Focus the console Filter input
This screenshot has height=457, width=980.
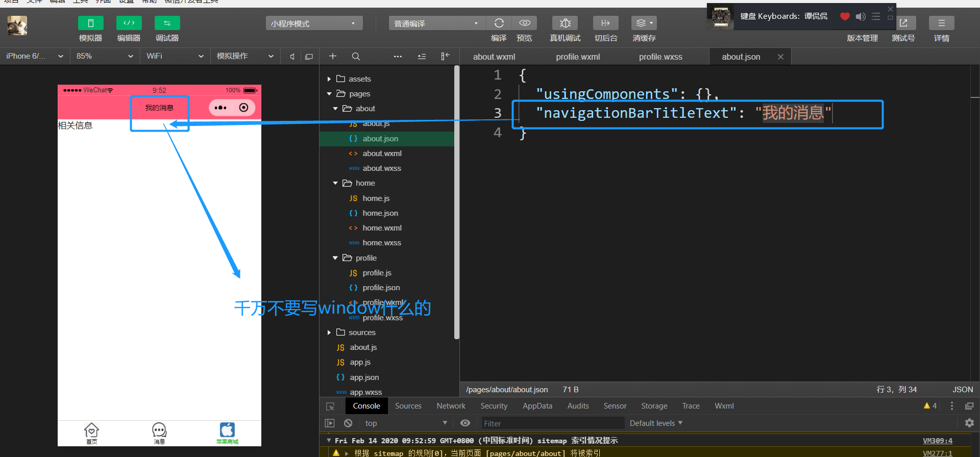[x=553, y=423]
